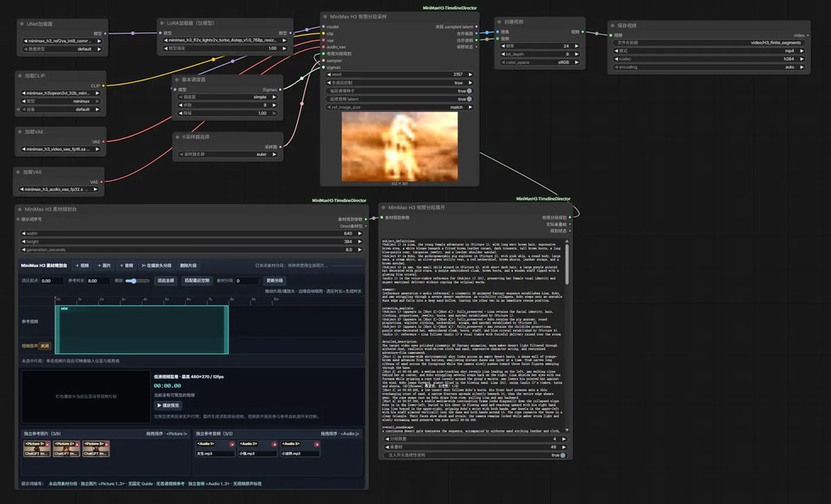The width and height of the screenshot is (831, 504).
Task: Click the + 视频 add video button
Action: (82, 265)
